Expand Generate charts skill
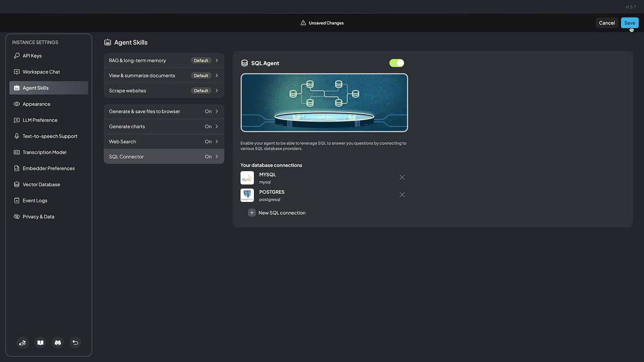Image resolution: width=644 pixels, height=362 pixels. coord(163,127)
